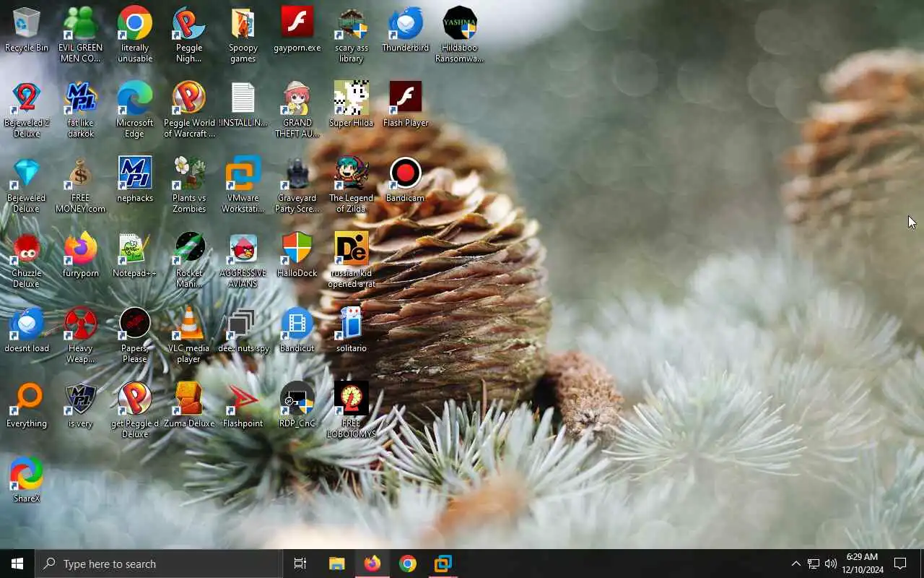Image resolution: width=924 pixels, height=578 pixels.
Task: Click the VLC media player cone icon
Action: (x=189, y=336)
